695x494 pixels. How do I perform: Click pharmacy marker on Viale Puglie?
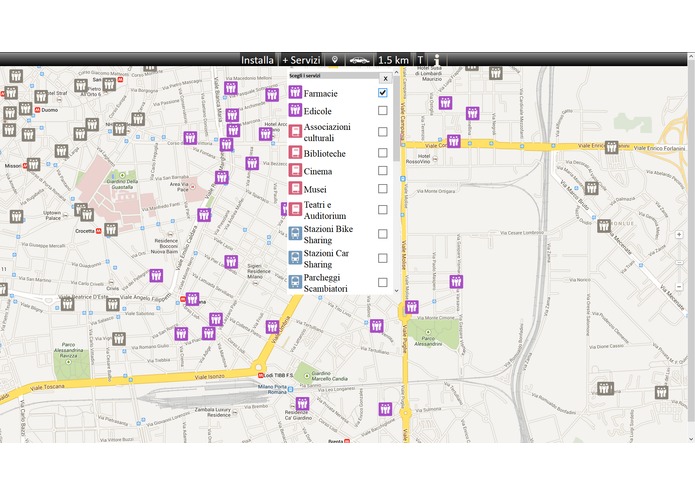click(412, 307)
